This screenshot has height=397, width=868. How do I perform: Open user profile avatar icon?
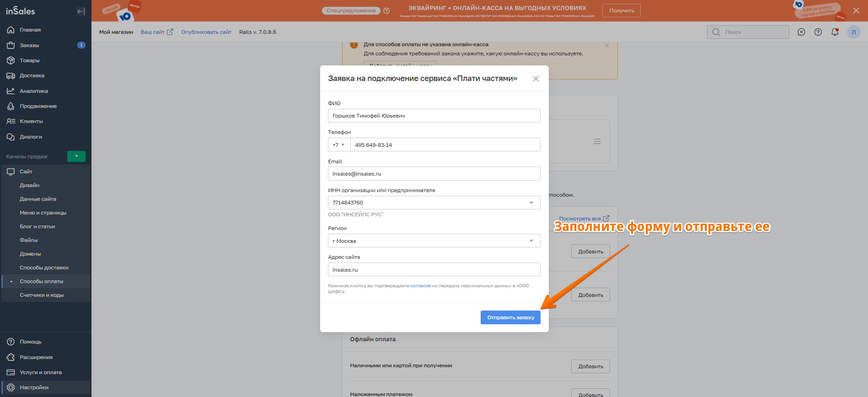[853, 32]
